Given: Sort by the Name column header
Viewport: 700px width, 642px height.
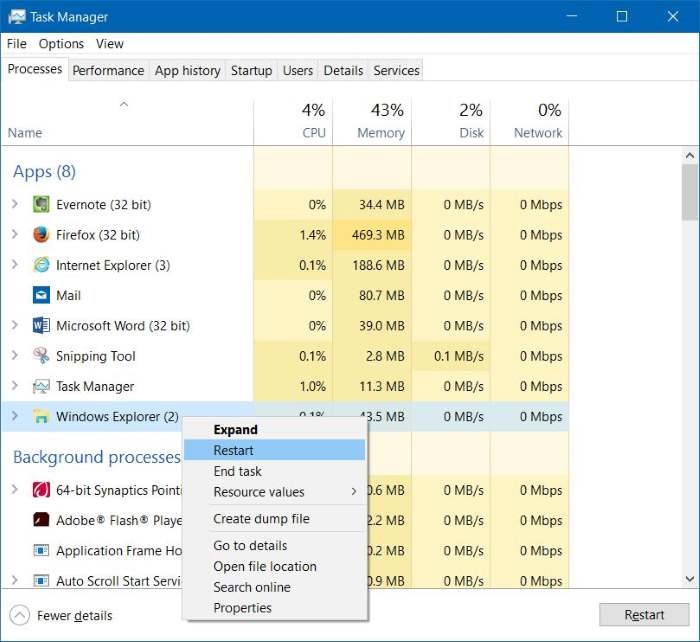Looking at the screenshot, I should [127, 121].
